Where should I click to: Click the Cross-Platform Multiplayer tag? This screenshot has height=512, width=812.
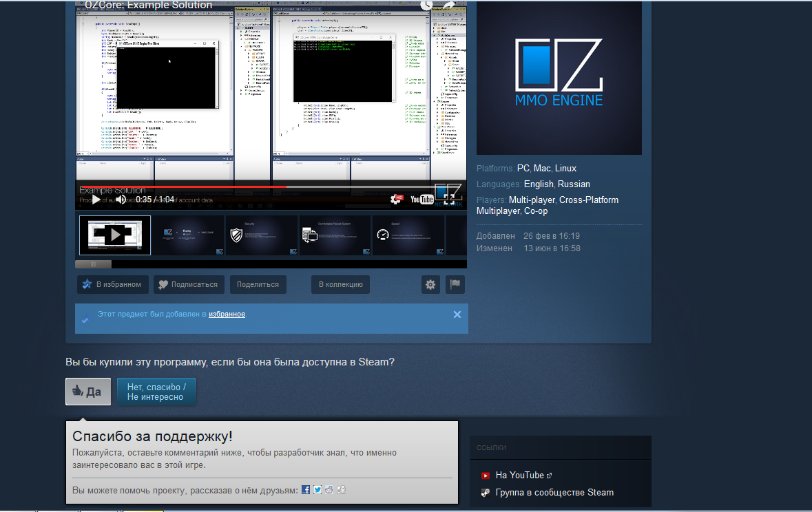(548, 206)
